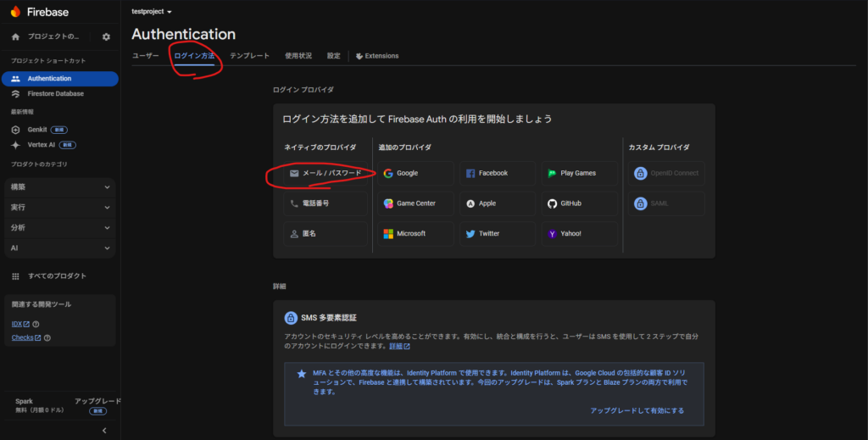Click the Google logo icon
This screenshot has width=868, height=440.
point(388,173)
